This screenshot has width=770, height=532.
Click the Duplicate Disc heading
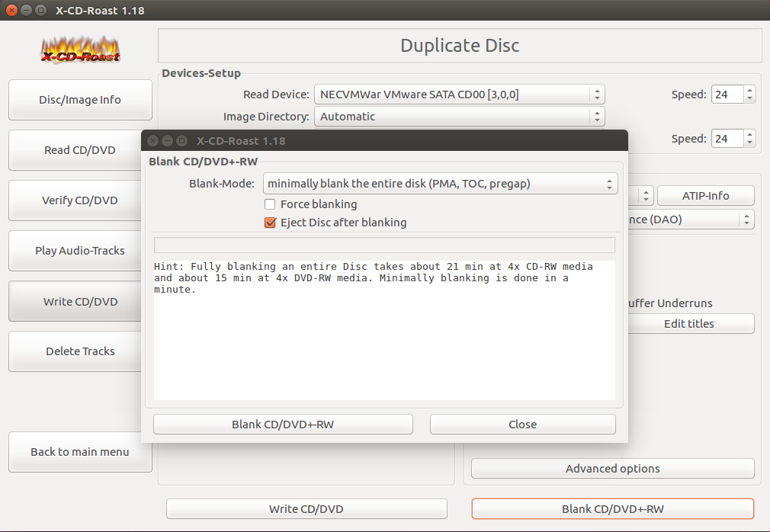point(460,45)
